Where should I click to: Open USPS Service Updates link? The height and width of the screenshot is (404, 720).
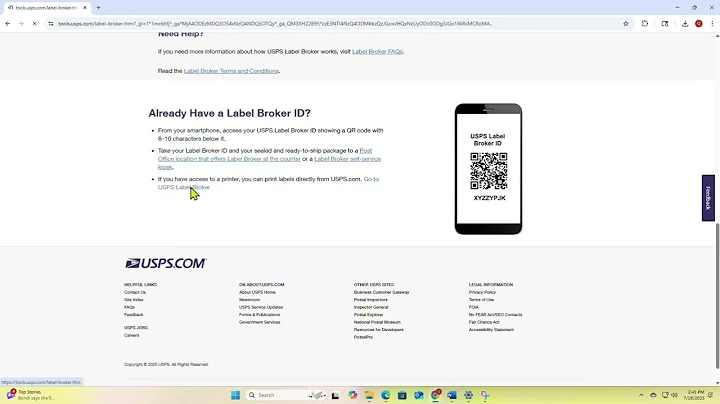(x=261, y=307)
